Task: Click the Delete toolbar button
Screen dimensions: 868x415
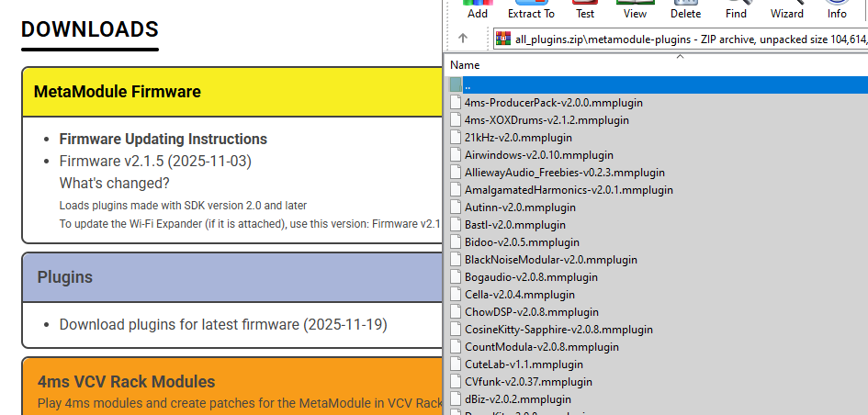Action: pos(685,10)
